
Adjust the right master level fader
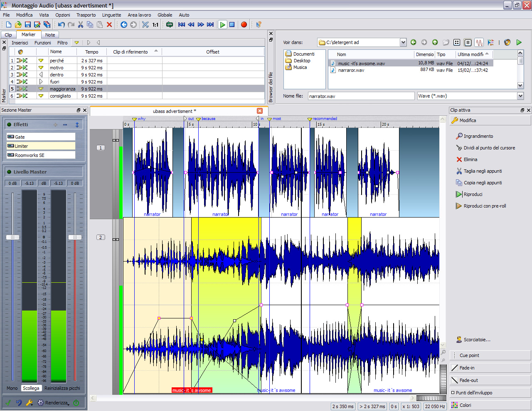[75, 237]
